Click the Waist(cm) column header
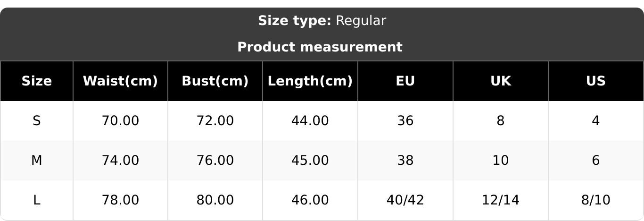Screen dimensions: 644x221 [x=120, y=81]
